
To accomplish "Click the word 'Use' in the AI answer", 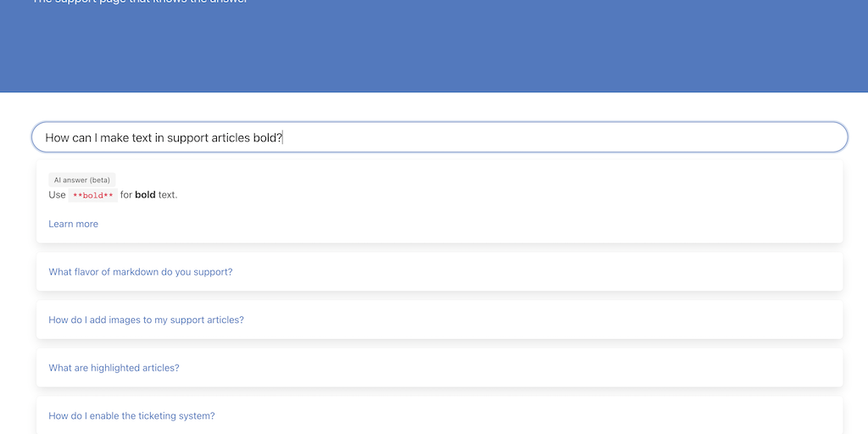I will pos(57,195).
